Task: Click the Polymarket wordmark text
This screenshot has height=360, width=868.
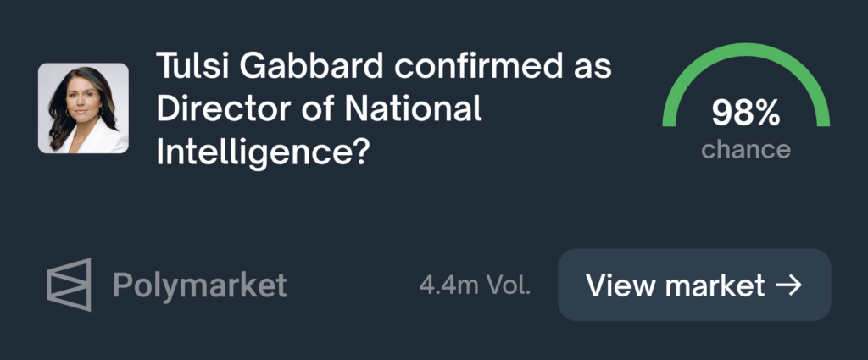Action: pos(199,285)
